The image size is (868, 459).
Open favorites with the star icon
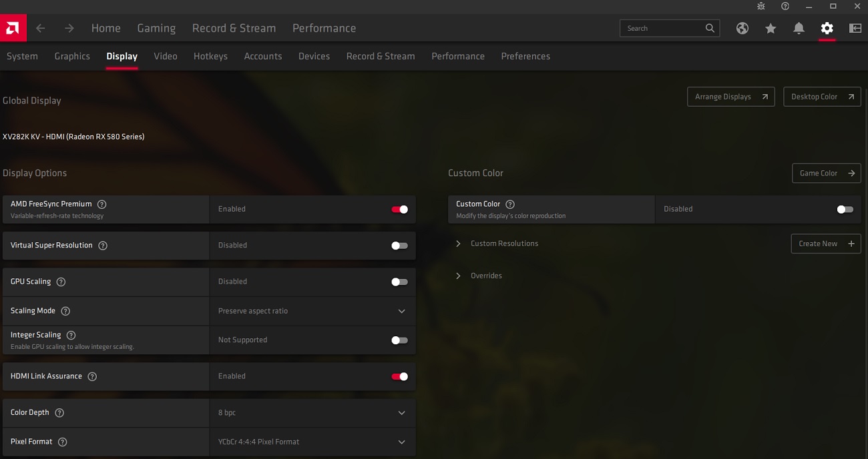pyautogui.click(x=771, y=28)
